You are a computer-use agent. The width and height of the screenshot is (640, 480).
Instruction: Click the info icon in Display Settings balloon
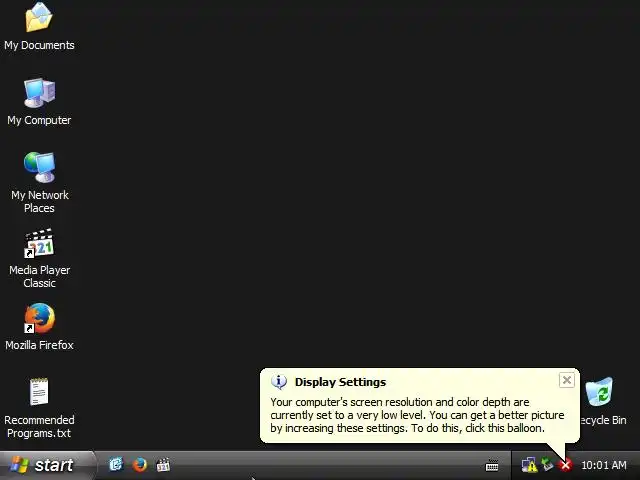[x=279, y=382]
